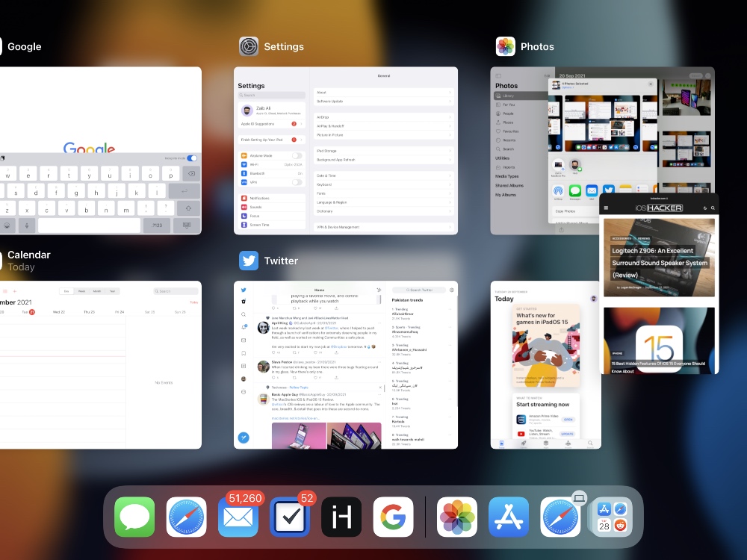Open What's new for games in iPadOS 15 card
The width and height of the screenshot is (747, 560).
(547, 346)
